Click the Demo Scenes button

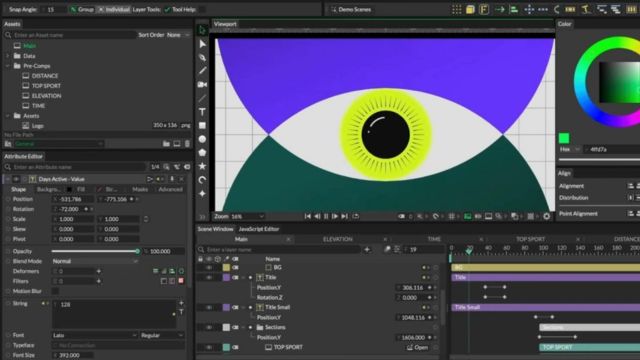coord(351,9)
